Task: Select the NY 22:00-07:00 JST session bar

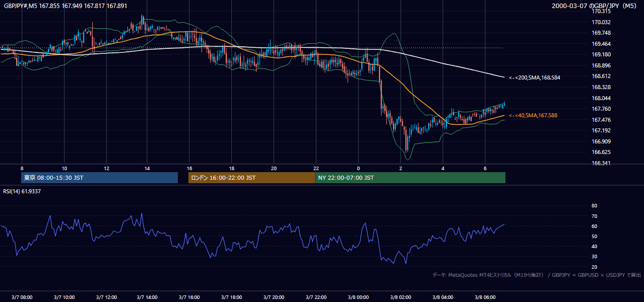Action: pos(410,178)
